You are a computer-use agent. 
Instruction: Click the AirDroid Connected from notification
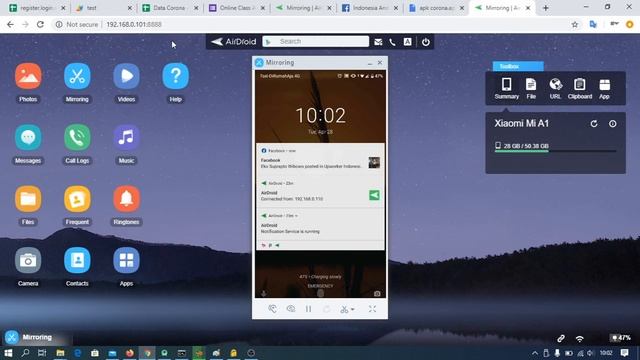click(320, 191)
